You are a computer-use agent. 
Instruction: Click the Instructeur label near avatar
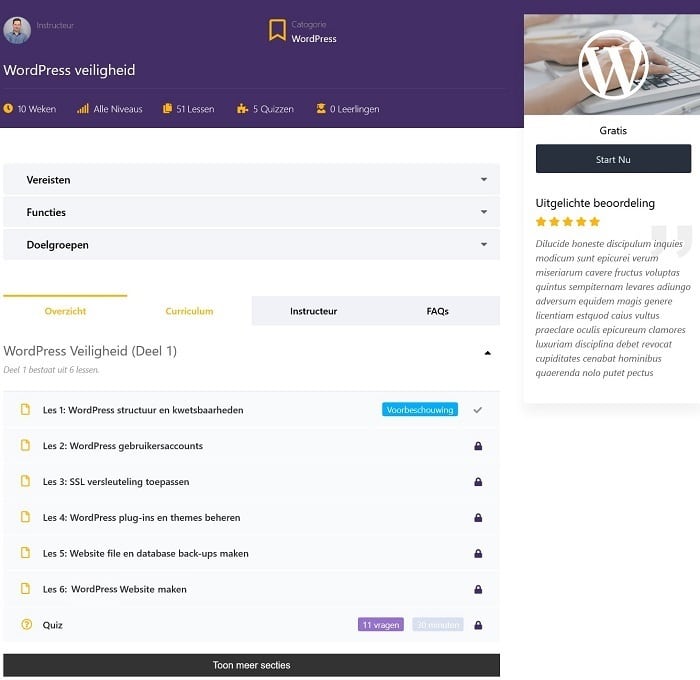click(55, 25)
